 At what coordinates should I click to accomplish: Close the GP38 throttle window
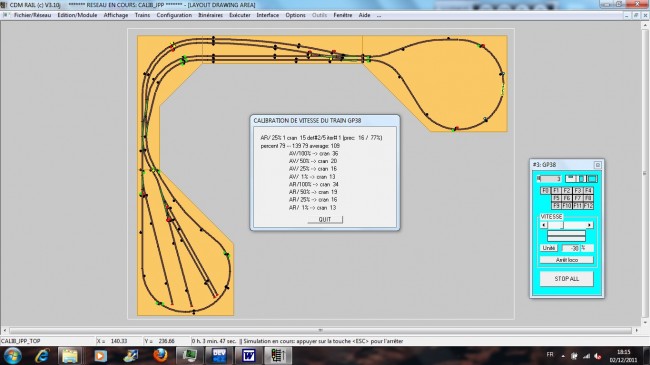pyautogui.click(x=598, y=165)
